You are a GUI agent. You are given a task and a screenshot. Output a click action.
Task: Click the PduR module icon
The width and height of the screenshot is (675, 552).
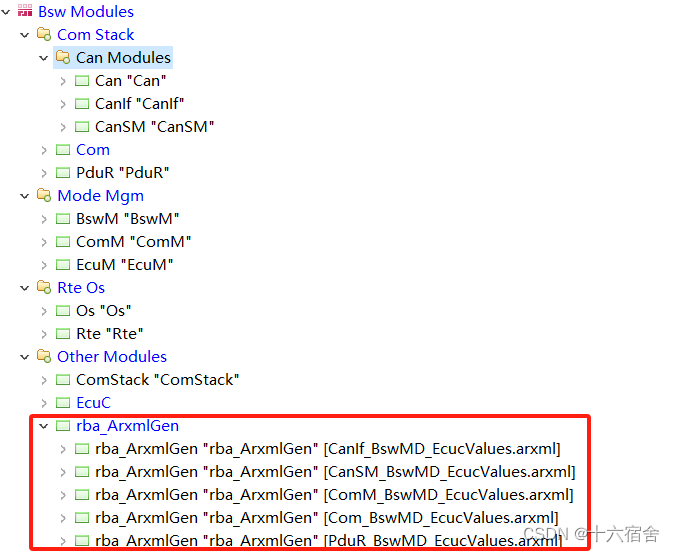pos(63,173)
